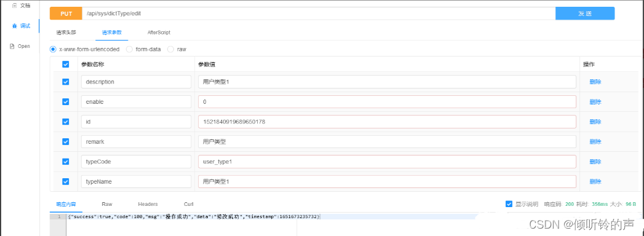644x236 pixels.
Task: Click the id value field 1521840919689650178
Action: (387, 122)
